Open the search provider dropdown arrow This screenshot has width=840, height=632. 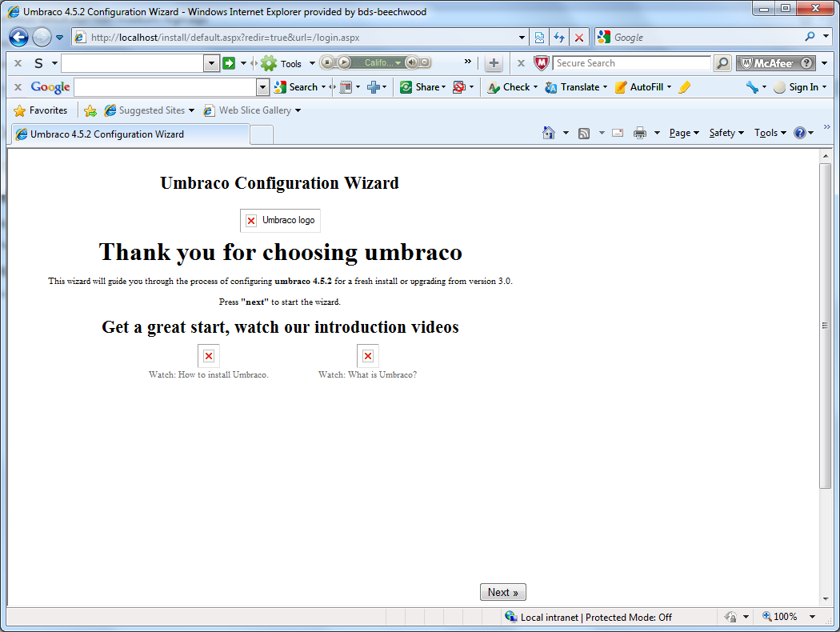tap(826, 37)
